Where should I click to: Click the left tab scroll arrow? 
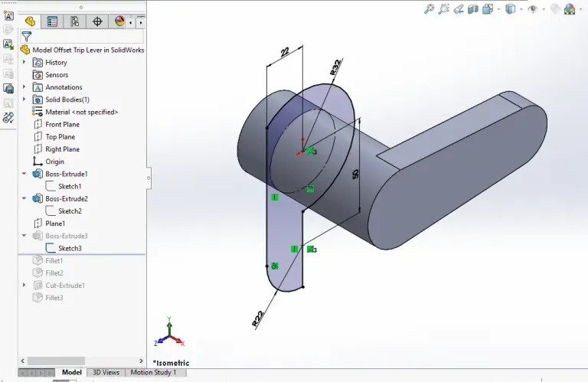tap(130, 23)
